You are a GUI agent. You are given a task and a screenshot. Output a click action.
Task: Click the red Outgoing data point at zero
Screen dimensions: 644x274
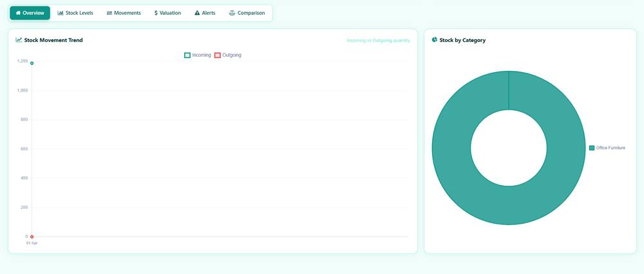click(32, 237)
